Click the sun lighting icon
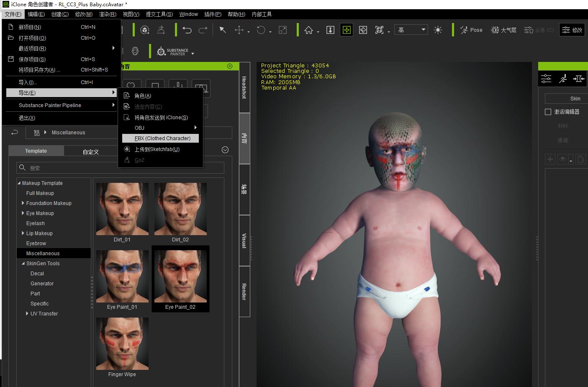 point(438,30)
